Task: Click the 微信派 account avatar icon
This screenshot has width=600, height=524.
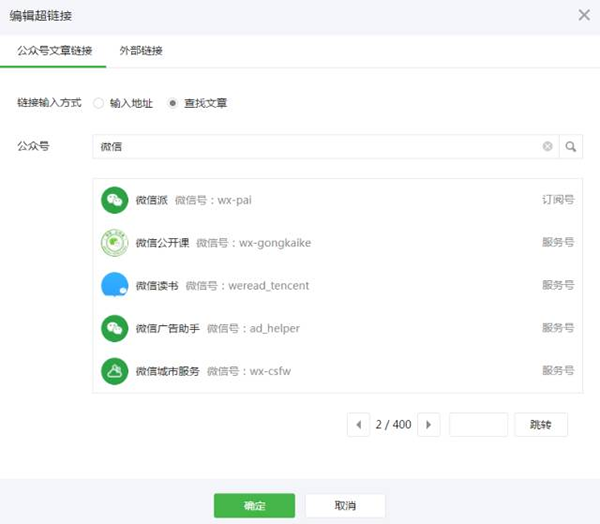Action: [x=115, y=200]
